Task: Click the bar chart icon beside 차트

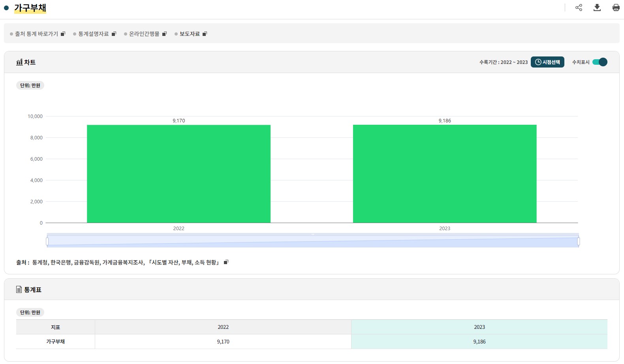Action: click(19, 62)
